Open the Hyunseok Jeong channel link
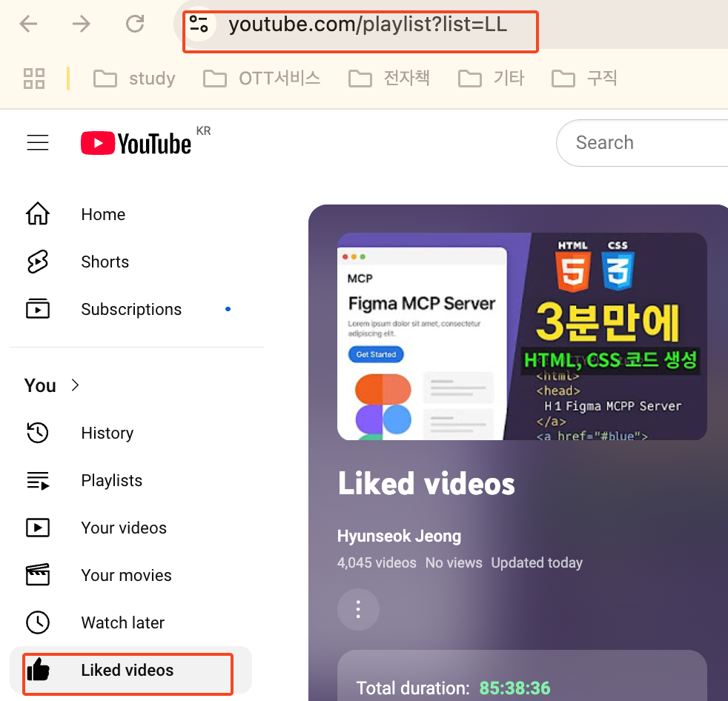Viewport: 728px width, 701px height. [399, 536]
